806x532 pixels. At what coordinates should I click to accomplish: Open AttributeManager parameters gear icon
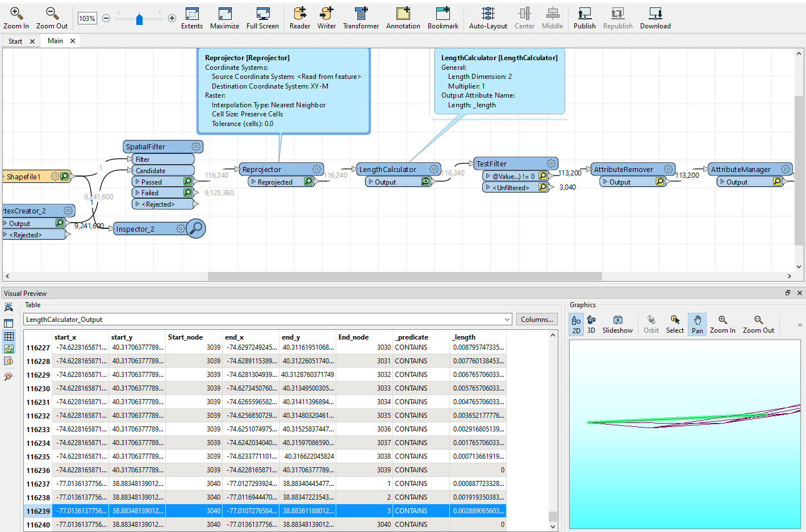coord(786,169)
